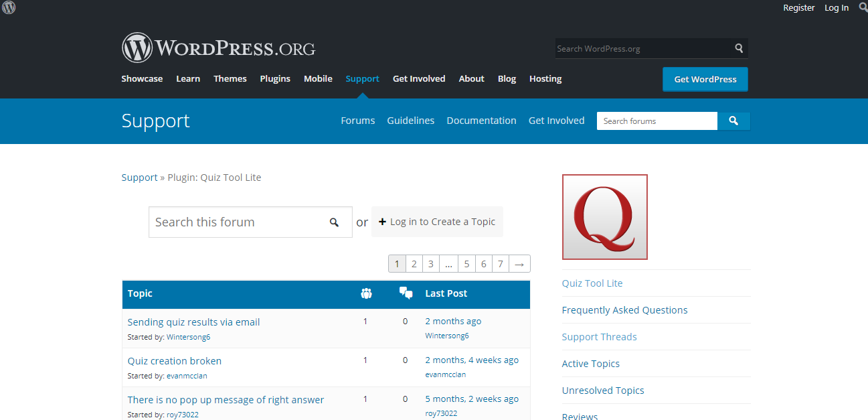Open sidebar Quiz Tool Lite link

tap(592, 283)
